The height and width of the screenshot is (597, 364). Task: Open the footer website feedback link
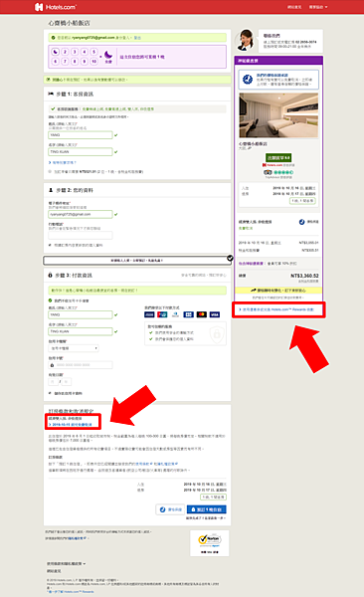coord(54,571)
